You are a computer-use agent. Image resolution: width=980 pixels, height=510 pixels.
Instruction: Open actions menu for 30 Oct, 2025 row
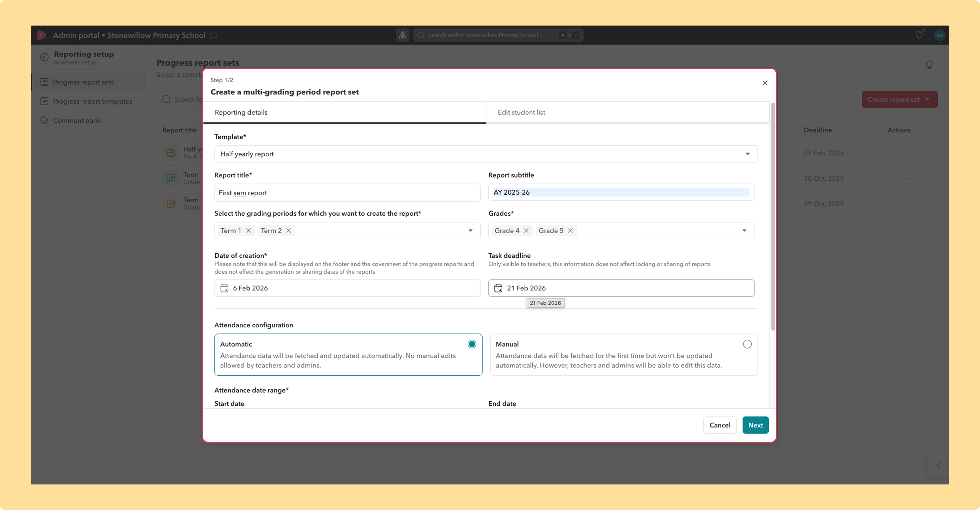click(910, 179)
